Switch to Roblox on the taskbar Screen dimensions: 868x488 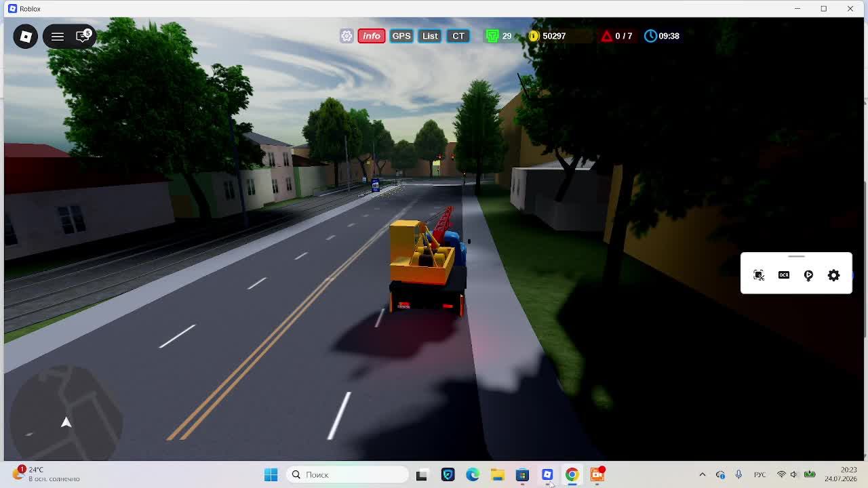pos(547,475)
